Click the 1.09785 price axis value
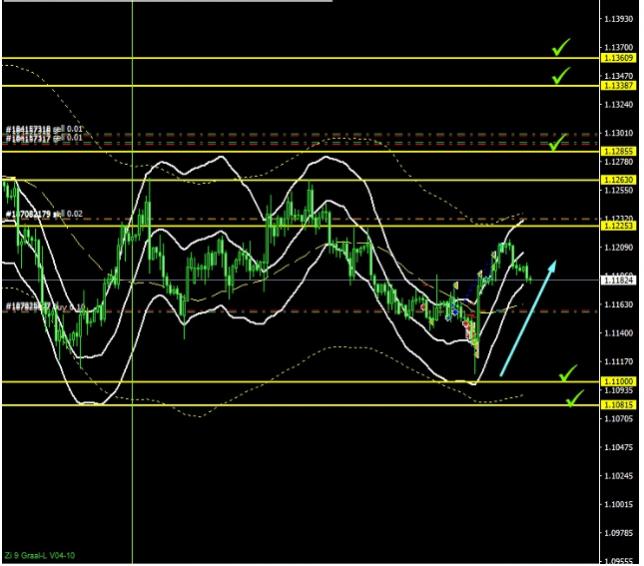Viewport: 644px width, 566px height. tap(619, 533)
